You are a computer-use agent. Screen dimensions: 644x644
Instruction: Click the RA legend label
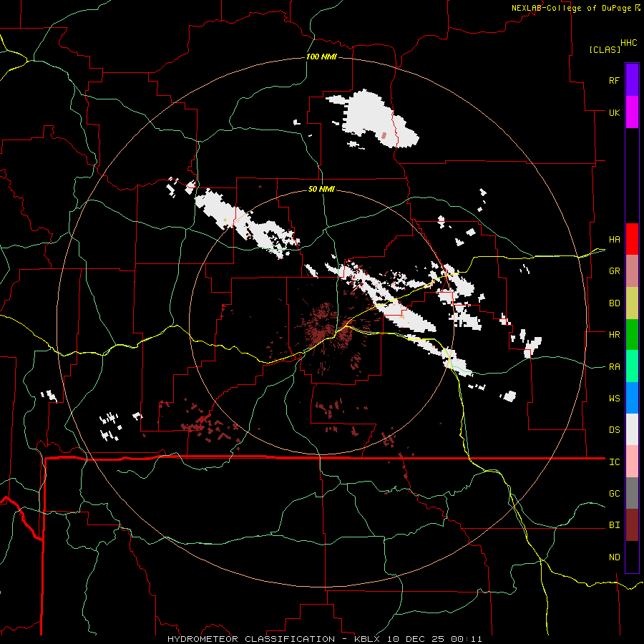[614, 367]
